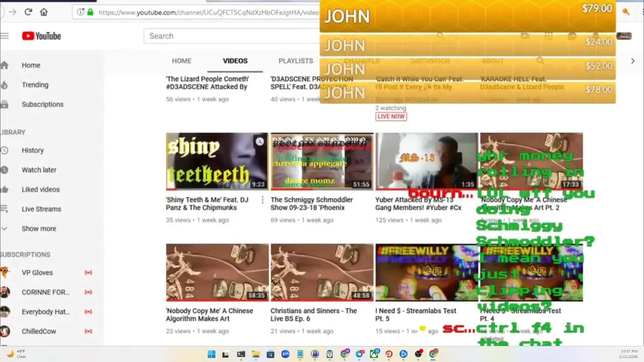Open site information icon in address bar
The height and width of the screenshot is (362, 644).
point(81,12)
